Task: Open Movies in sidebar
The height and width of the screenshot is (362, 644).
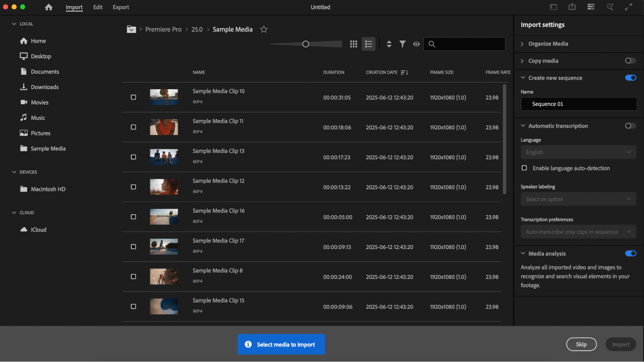Action: 34,102
